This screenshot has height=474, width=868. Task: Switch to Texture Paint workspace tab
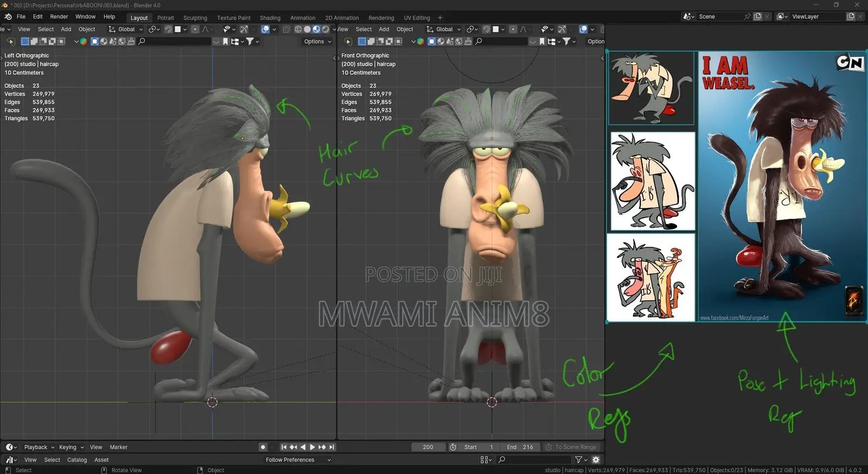coord(234,18)
